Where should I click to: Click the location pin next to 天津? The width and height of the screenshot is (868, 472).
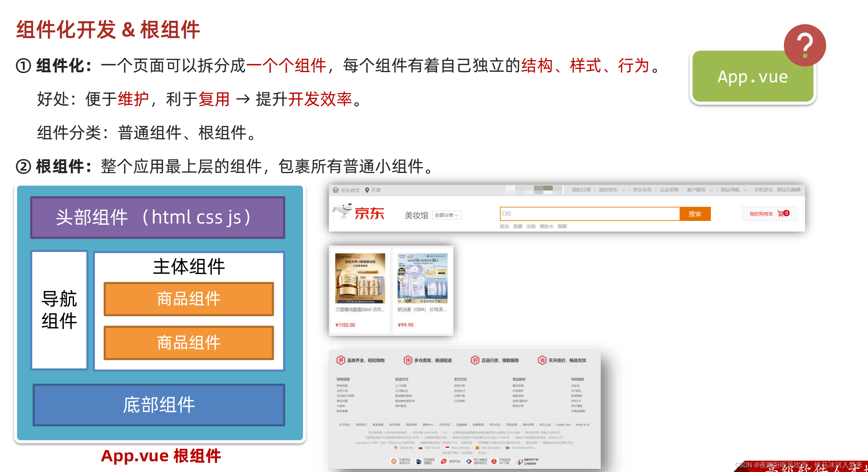pos(367,190)
